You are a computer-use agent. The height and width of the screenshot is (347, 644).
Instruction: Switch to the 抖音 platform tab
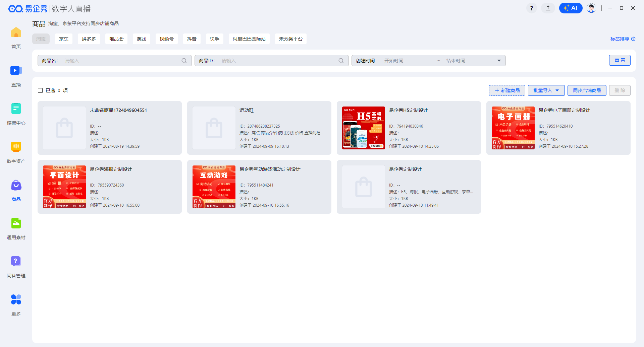(x=192, y=39)
